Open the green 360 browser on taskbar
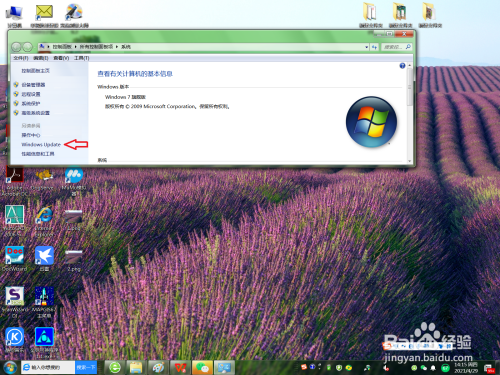500x375 pixels. [115, 367]
